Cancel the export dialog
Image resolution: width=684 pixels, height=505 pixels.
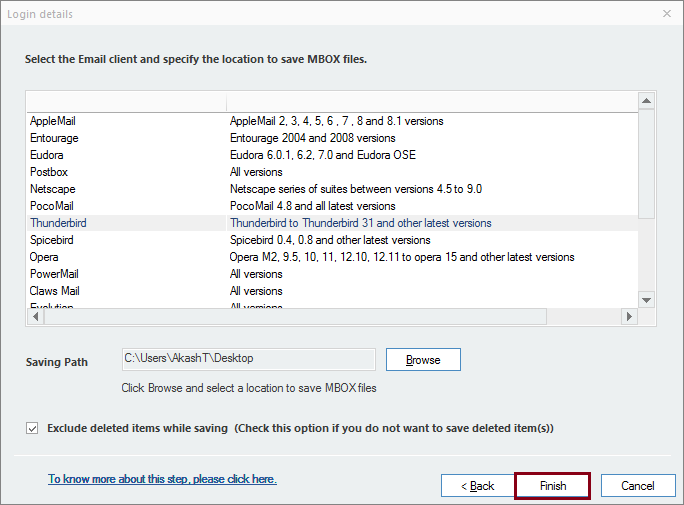(x=638, y=486)
